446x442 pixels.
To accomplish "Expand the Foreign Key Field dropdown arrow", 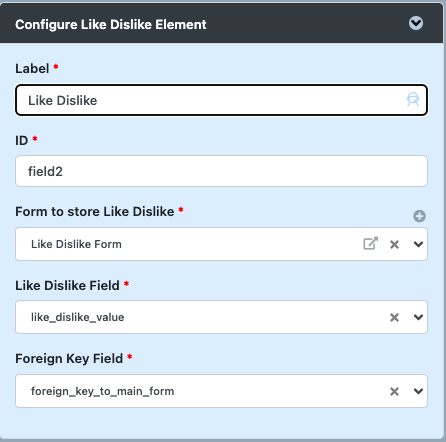I will 418,391.
